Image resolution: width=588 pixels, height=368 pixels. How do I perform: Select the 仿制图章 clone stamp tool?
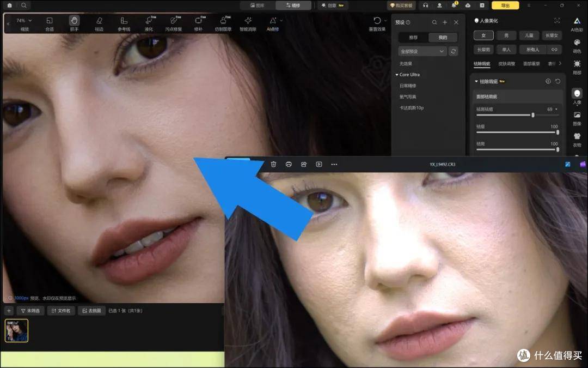[223, 23]
